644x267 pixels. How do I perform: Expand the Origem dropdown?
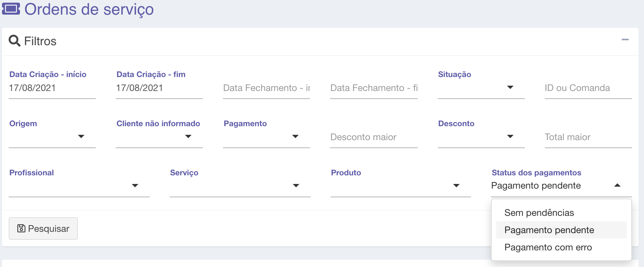(x=52, y=137)
